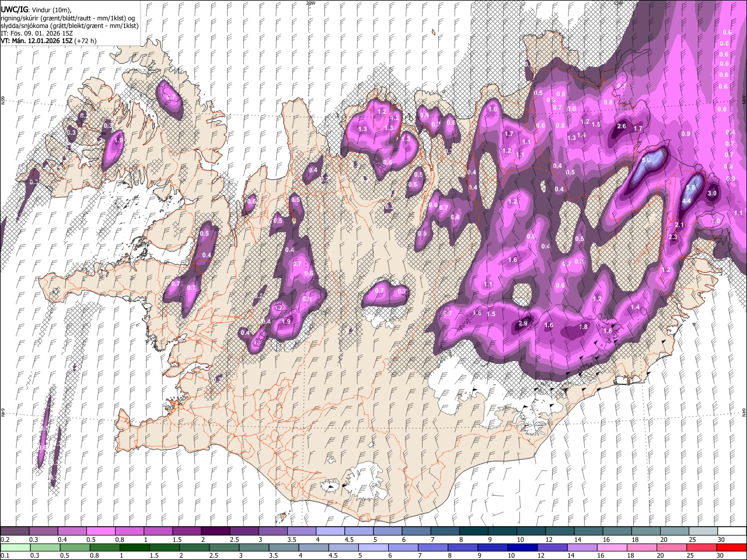Click the '4.4' snowfall value on the map
The image size is (747, 560).
(687, 201)
